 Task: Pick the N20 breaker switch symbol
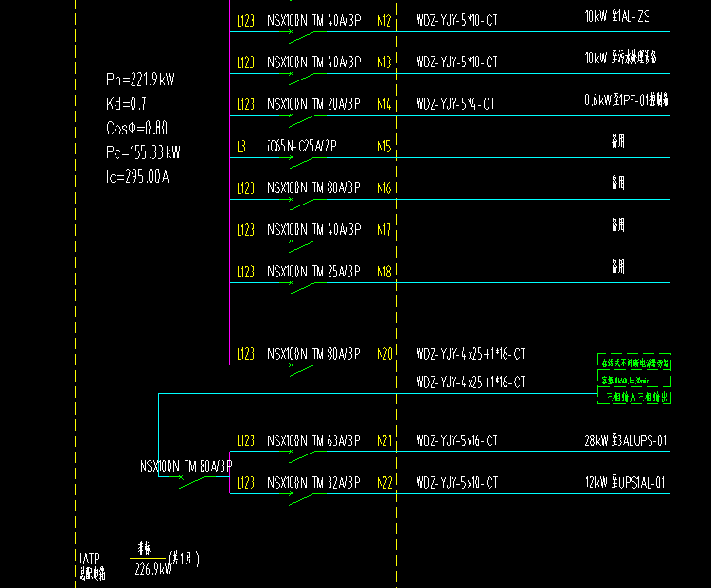point(301,369)
